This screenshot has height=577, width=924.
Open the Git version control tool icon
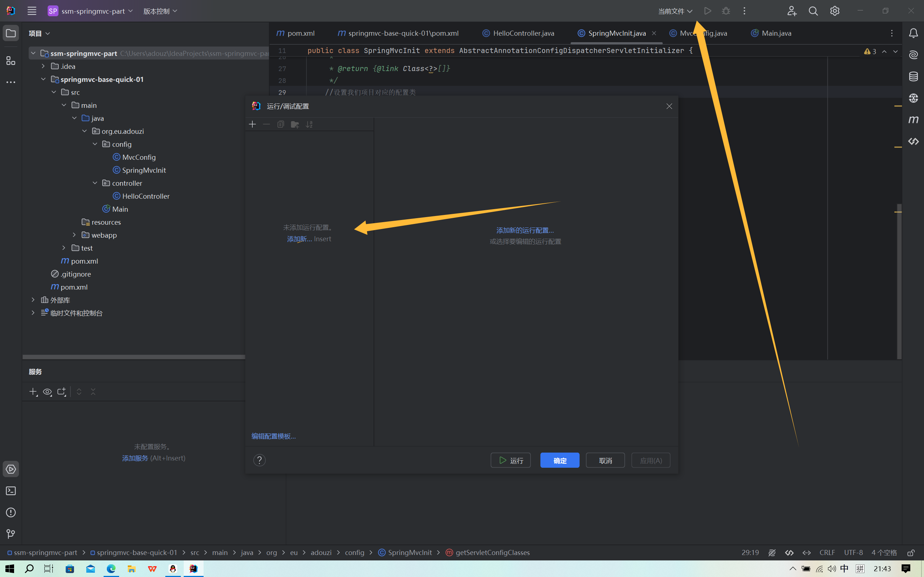11,534
